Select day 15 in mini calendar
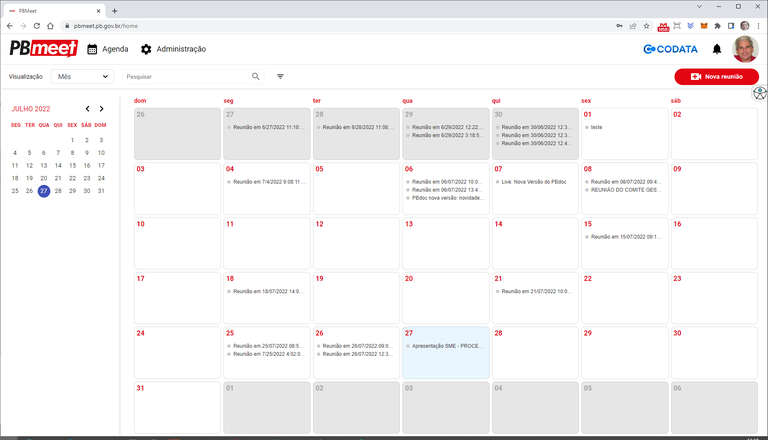768x440 pixels. point(72,166)
